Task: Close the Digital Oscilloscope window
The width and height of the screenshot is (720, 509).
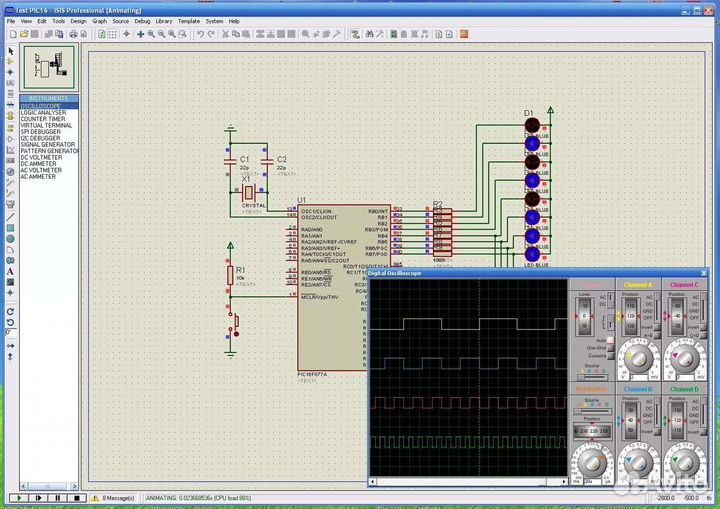Action: 703,273
